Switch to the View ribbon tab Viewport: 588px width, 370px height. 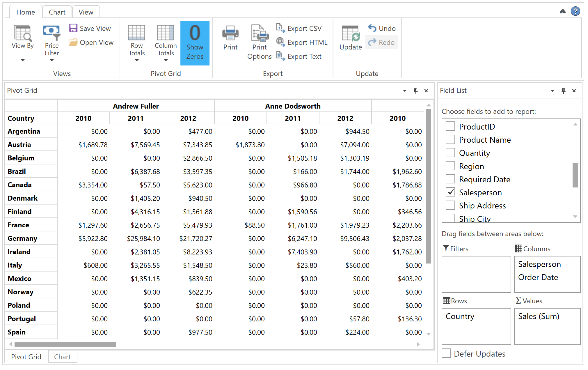pos(86,12)
